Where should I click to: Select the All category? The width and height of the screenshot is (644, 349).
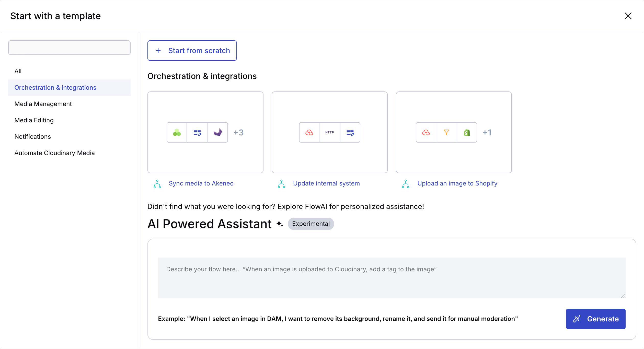point(18,71)
